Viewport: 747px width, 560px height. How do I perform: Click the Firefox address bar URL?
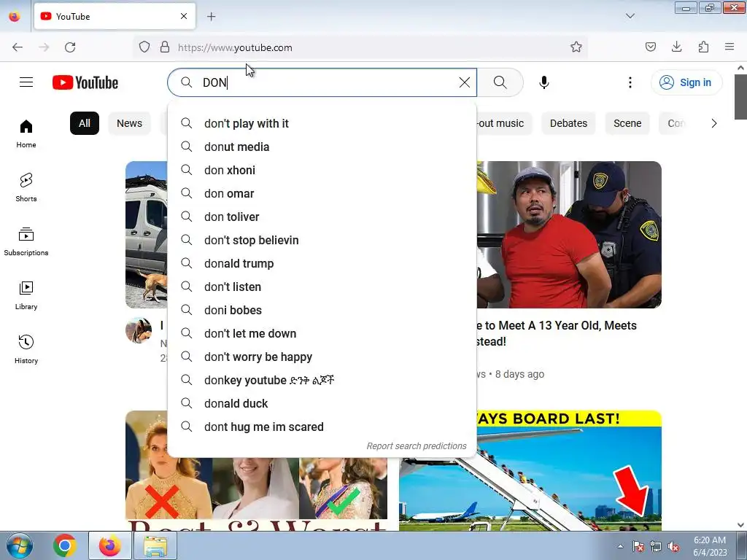point(235,47)
